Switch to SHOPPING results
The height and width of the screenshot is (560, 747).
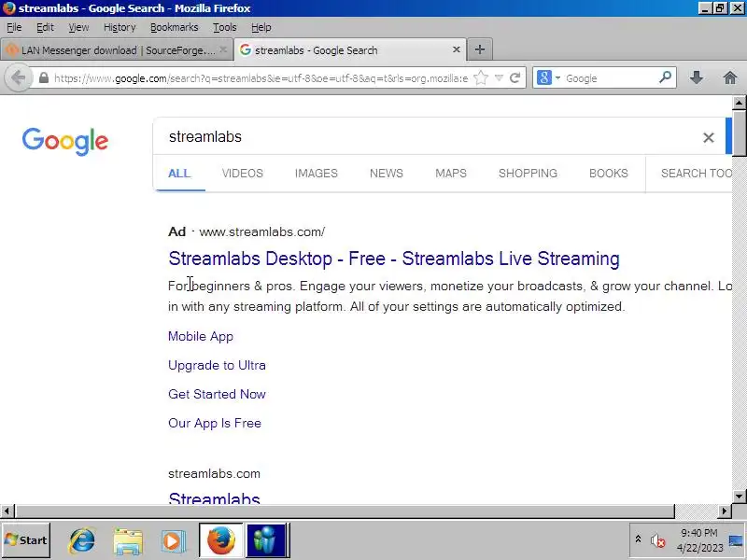528,174
